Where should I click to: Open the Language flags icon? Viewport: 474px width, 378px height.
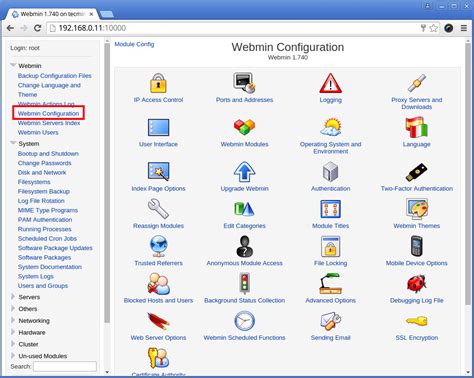tap(417, 127)
